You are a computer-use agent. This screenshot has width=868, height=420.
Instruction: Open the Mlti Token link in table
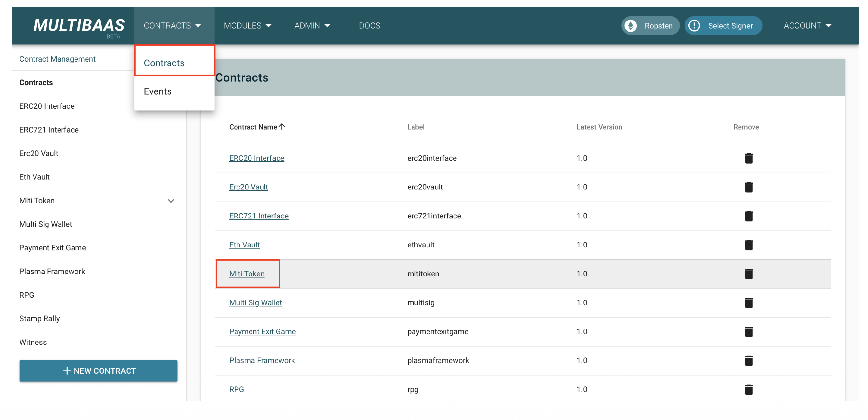[x=247, y=274]
